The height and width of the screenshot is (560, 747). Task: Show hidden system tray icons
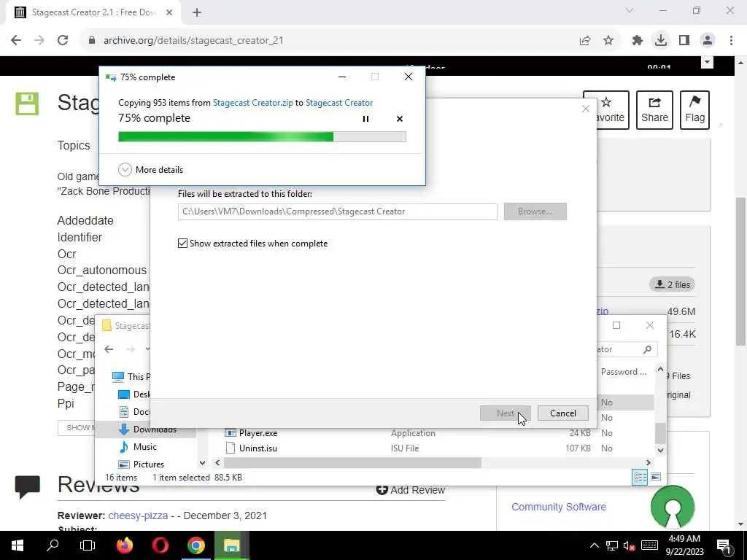point(594,545)
